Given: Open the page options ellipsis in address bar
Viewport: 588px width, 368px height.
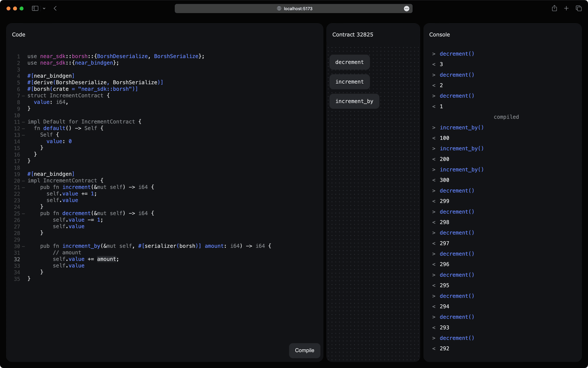Looking at the screenshot, I should click(x=407, y=9).
